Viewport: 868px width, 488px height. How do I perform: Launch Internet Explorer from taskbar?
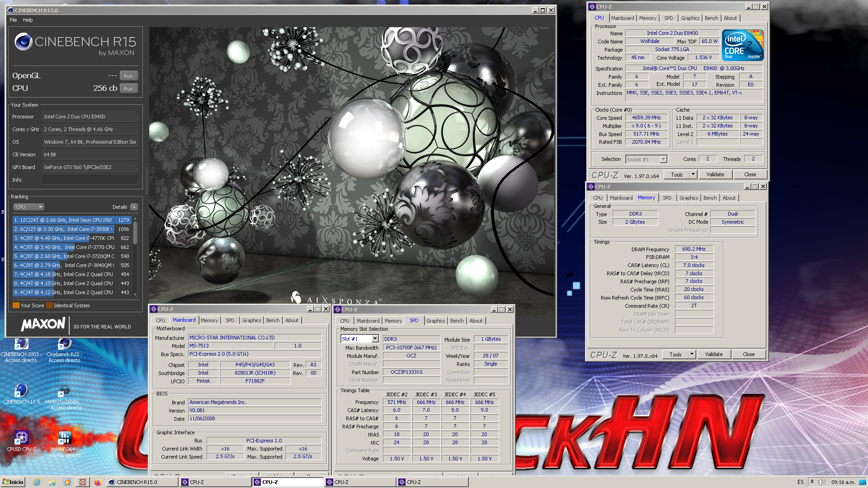click(37, 482)
